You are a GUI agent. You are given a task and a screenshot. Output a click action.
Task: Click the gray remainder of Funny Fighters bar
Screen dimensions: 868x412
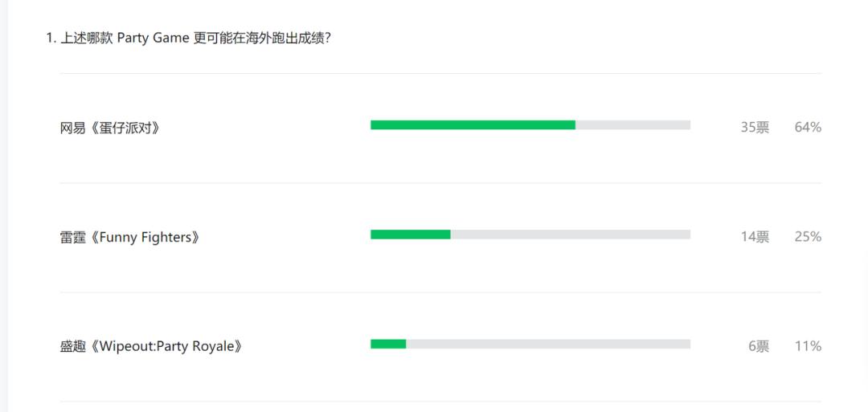pos(570,235)
